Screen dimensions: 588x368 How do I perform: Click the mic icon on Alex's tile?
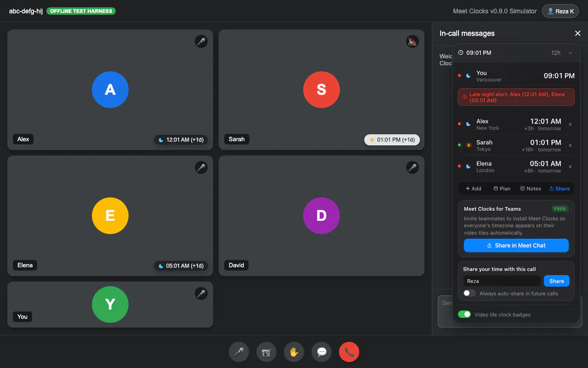201,41
